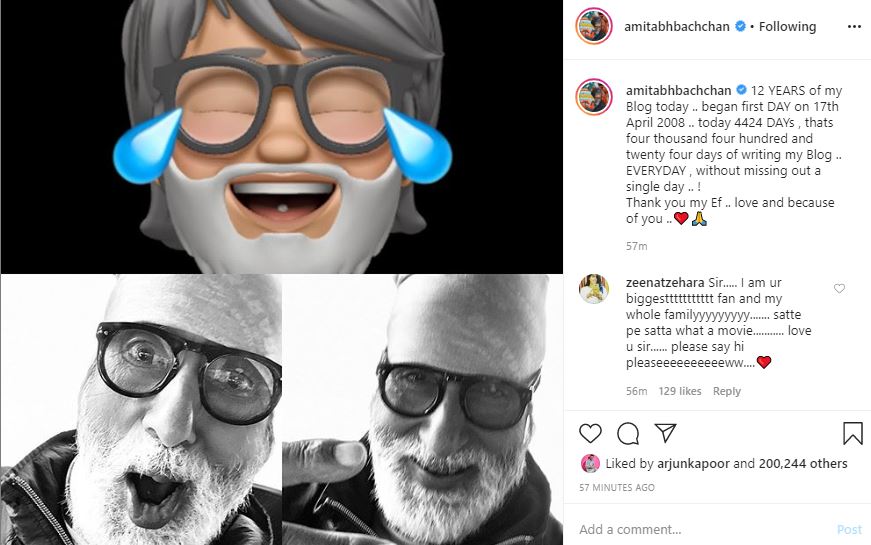Like the post with the heart icon
871x545 pixels.
[591, 433]
